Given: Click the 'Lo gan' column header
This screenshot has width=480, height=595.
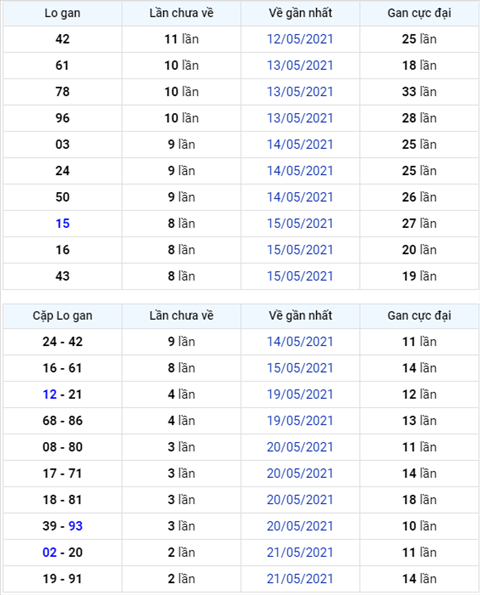Looking at the screenshot, I should point(63,13).
